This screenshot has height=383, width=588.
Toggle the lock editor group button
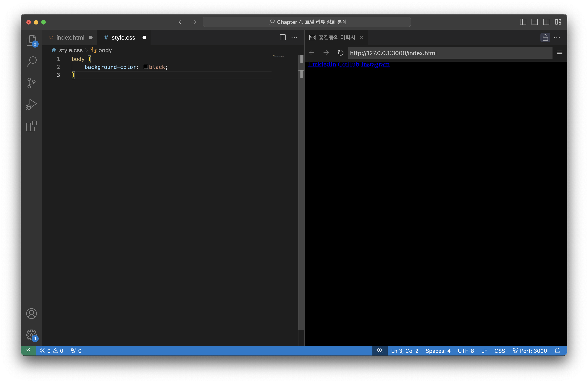[545, 38]
